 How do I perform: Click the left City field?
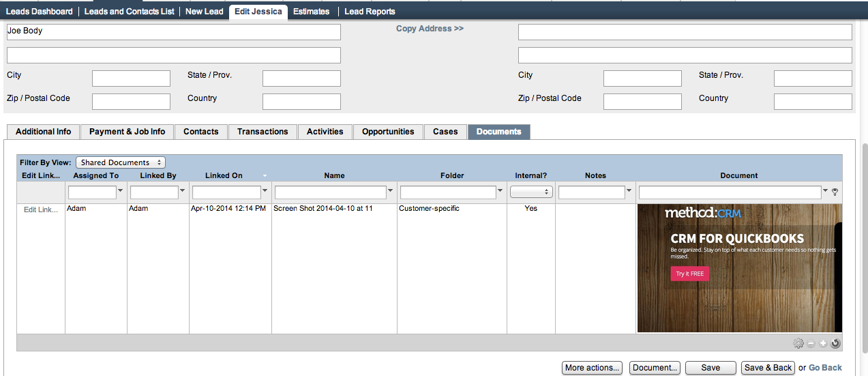pos(131,78)
